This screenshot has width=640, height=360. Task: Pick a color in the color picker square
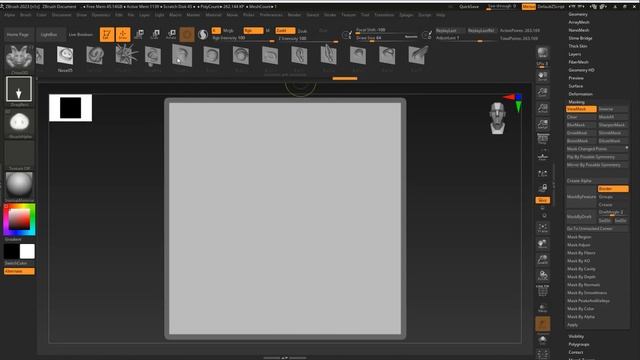tap(19, 219)
